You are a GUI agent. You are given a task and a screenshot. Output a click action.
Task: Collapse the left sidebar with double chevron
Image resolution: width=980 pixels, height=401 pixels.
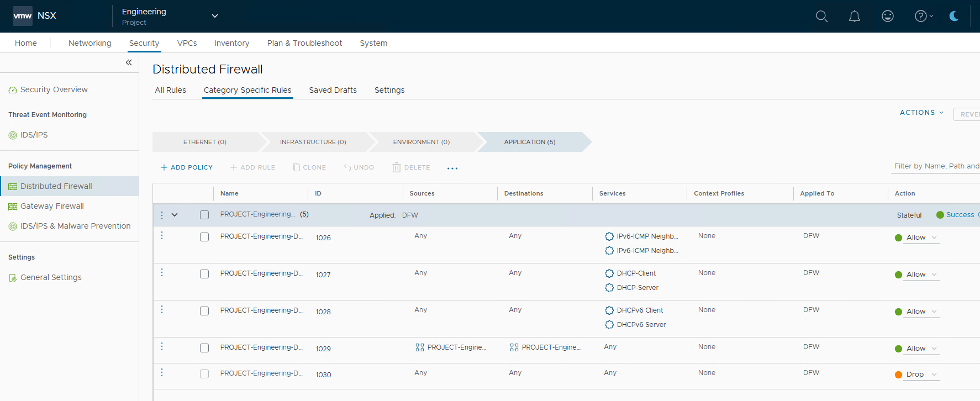click(x=129, y=62)
